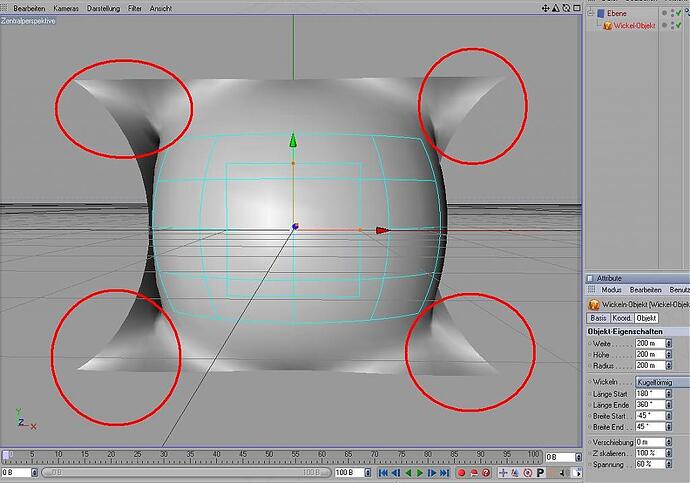
Task: Click the red record keyframe button
Action: point(461,473)
